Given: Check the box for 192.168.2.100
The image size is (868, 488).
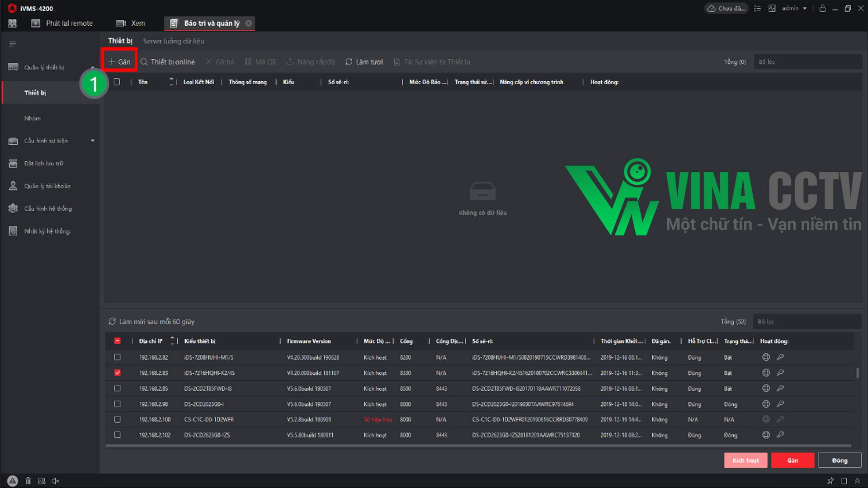Looking at the screenshot, I should click(x=117, y=419).
